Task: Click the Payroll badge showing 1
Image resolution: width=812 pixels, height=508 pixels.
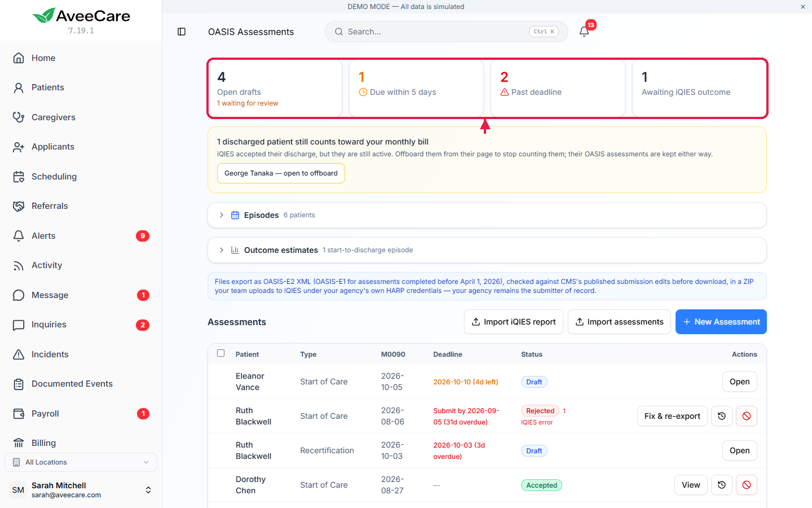Action: [143, 414]
